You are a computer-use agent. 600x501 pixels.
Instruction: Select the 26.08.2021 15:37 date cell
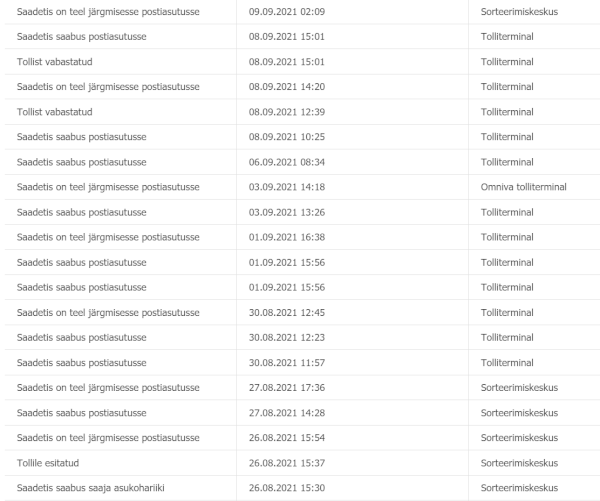click(287, 463)
